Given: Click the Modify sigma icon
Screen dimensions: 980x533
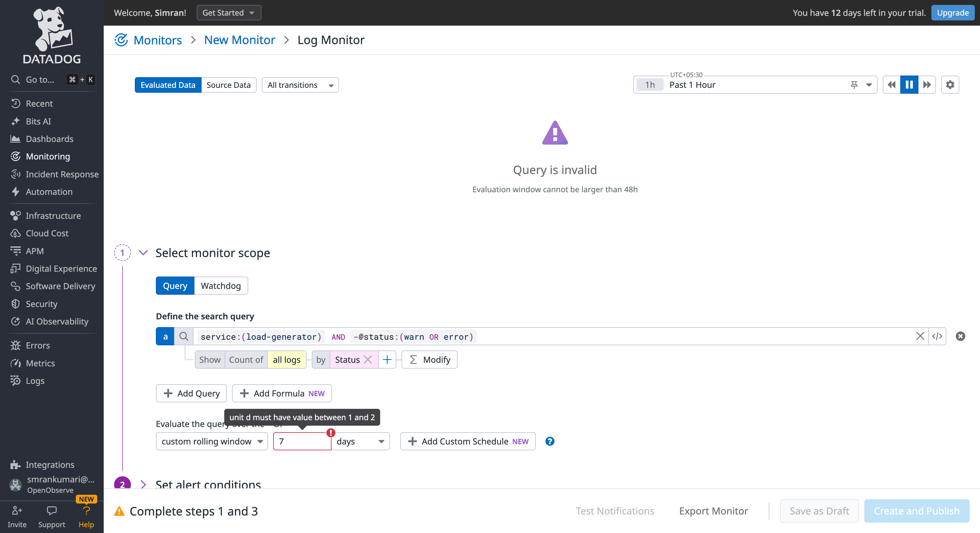Looking at the screenshot, I should tap(413, 360).
